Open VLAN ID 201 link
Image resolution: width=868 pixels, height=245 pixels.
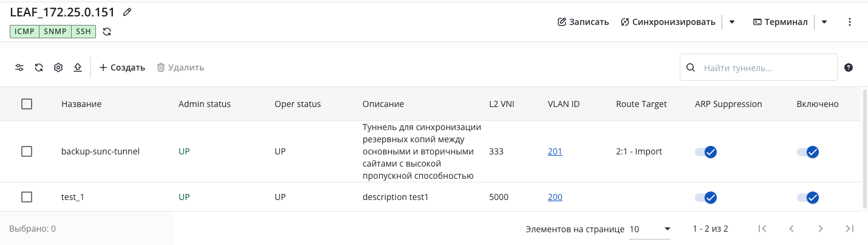555,151
